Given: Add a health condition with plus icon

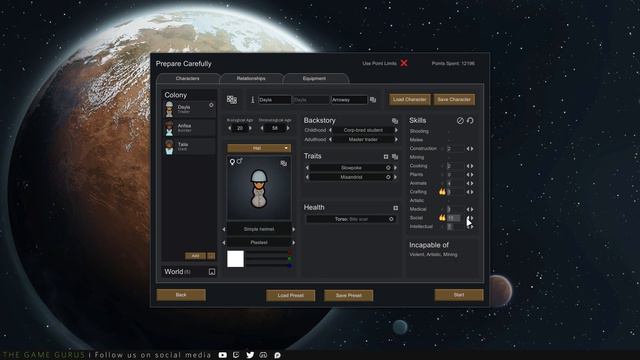Looking at the screenshot, I should pos(395,208).
